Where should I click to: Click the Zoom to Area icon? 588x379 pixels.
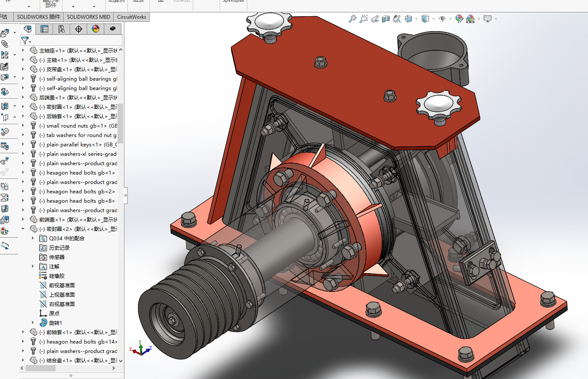[364, 19]
